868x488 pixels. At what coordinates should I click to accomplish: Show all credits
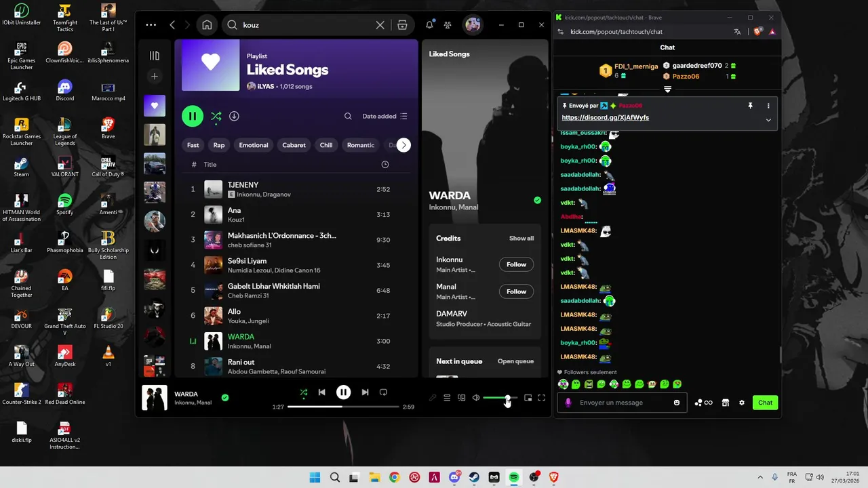point(521,239)
